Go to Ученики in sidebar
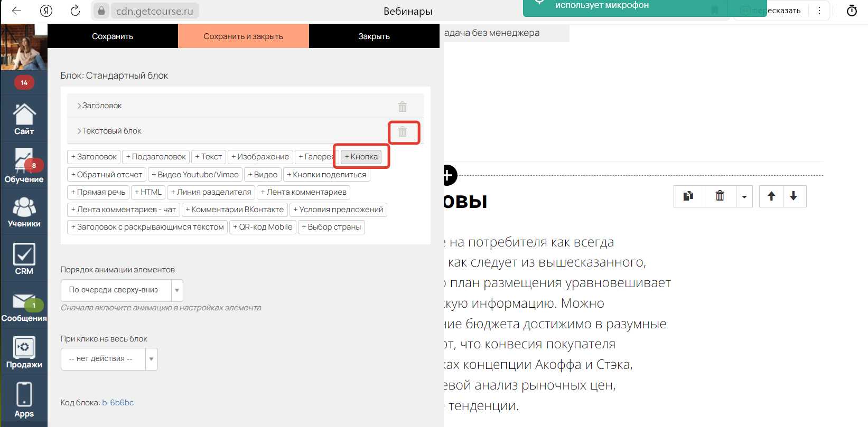868x427 pixels. [24, 212]
